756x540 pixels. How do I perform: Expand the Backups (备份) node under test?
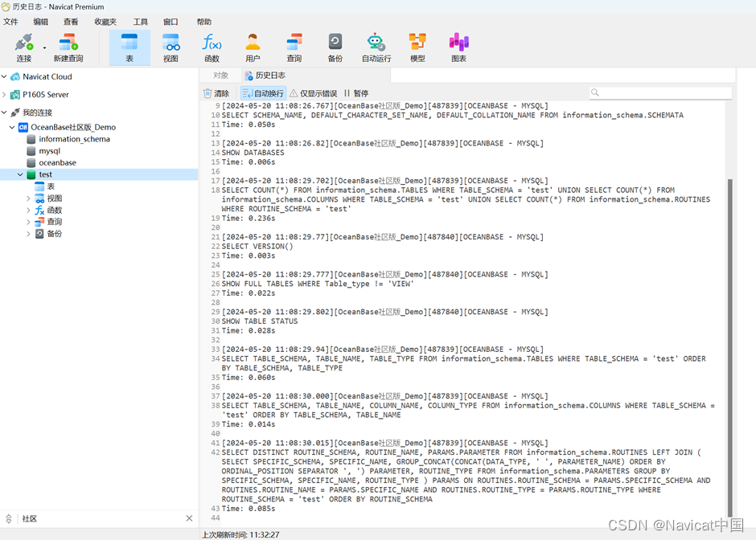click(x=28, y=234)
